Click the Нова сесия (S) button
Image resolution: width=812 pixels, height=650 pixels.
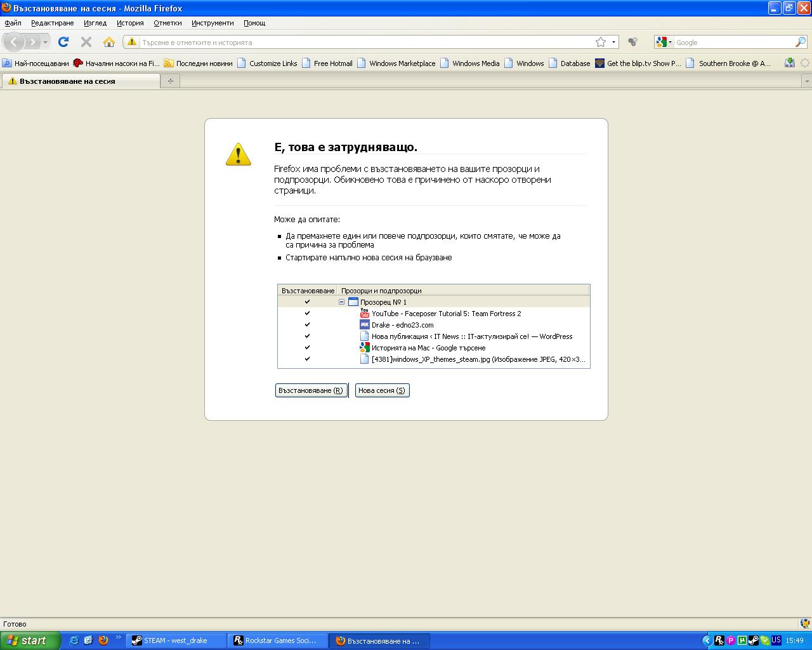click(x=382, y=390)
